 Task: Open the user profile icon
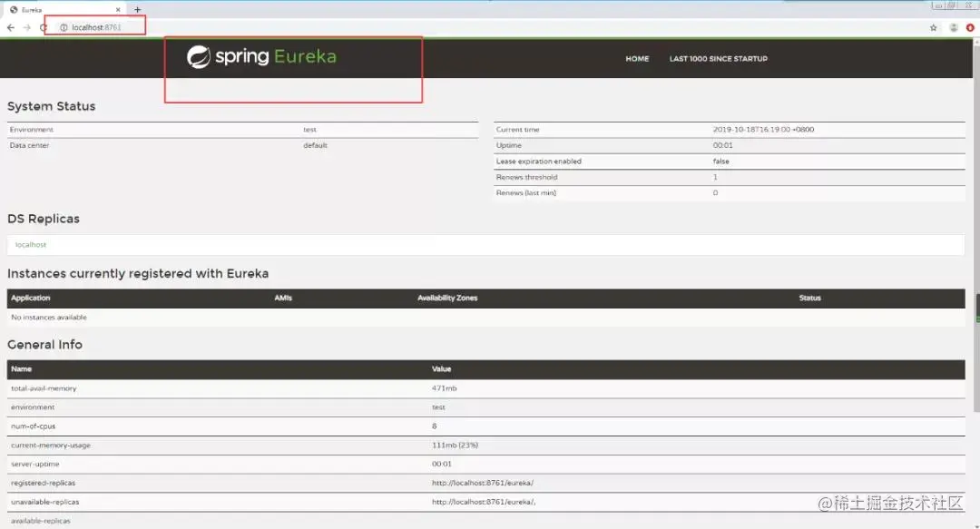[x=954, y=27]
